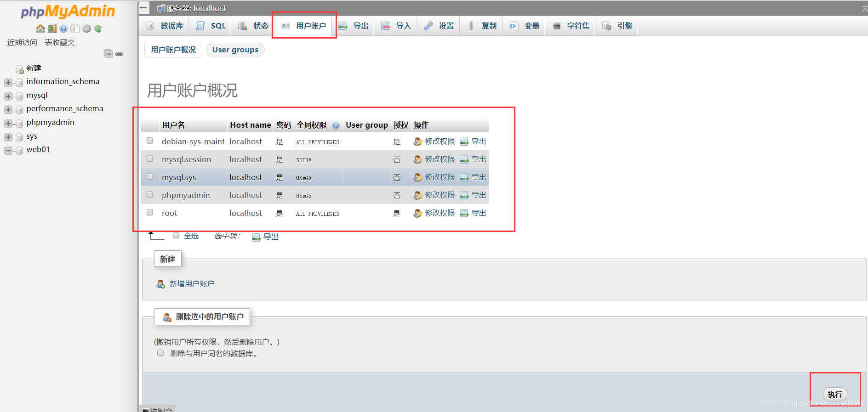Viewport: 868px width, 412px height.
Task: Expand the mysql database node
Action: point(8,96)
